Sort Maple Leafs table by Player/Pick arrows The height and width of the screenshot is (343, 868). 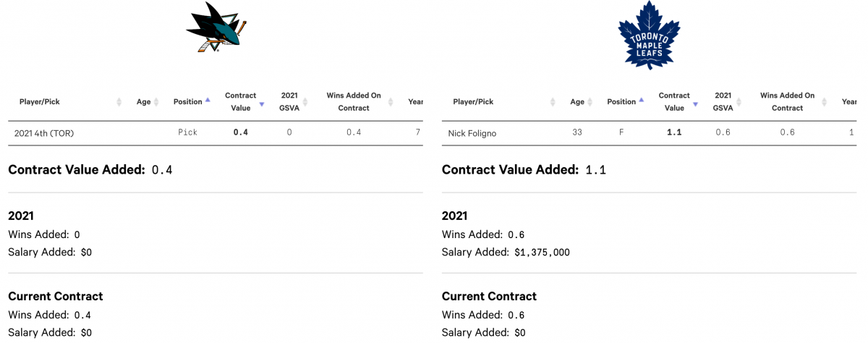click(553, 102)
